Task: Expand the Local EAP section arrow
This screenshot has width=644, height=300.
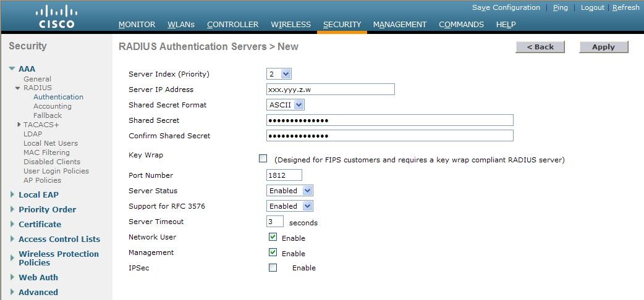Action: click(12, 194)
